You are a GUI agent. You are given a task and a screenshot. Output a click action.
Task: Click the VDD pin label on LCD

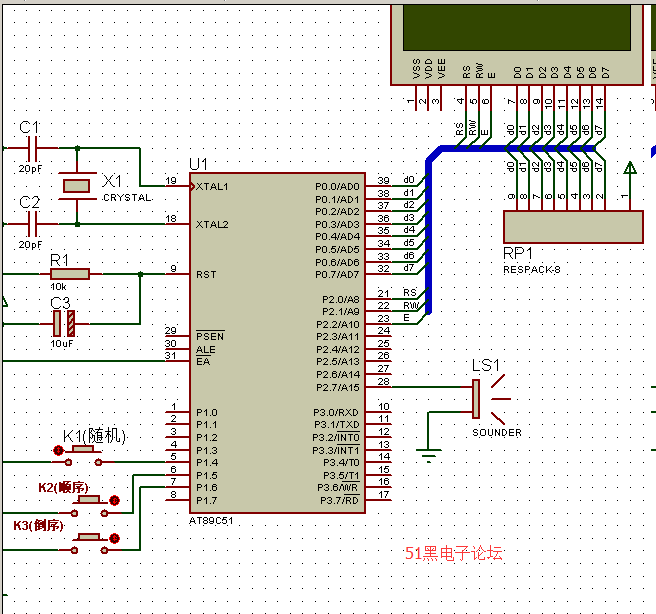pyautogui.click(x=429, y=69)
